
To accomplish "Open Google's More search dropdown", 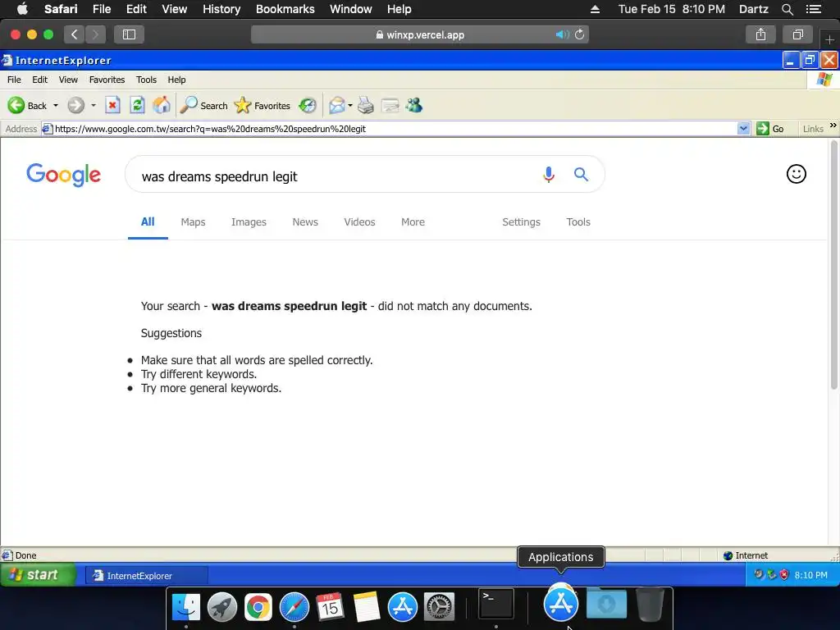I will (x=413, y=221).
